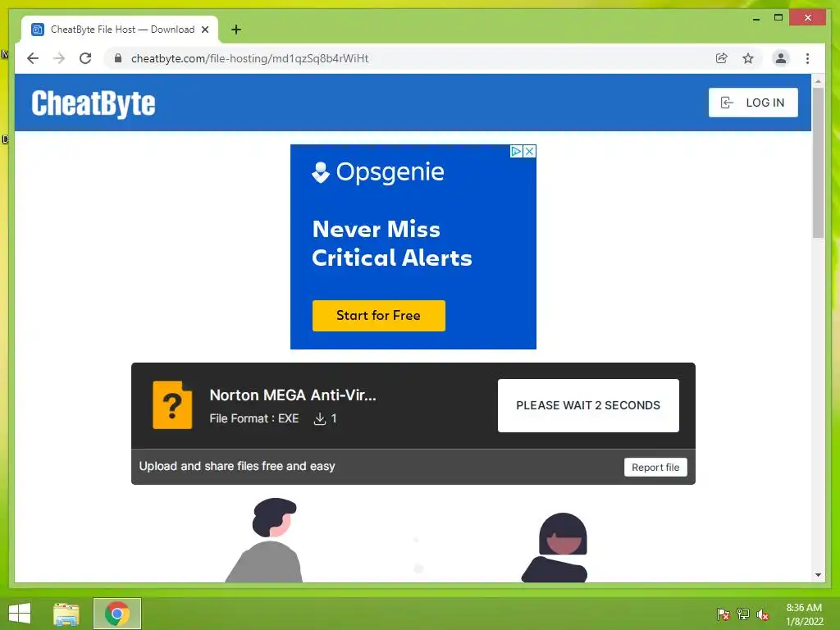
Task: Close the CheatByte File Host tab
Action: click(x=204, y=30)
